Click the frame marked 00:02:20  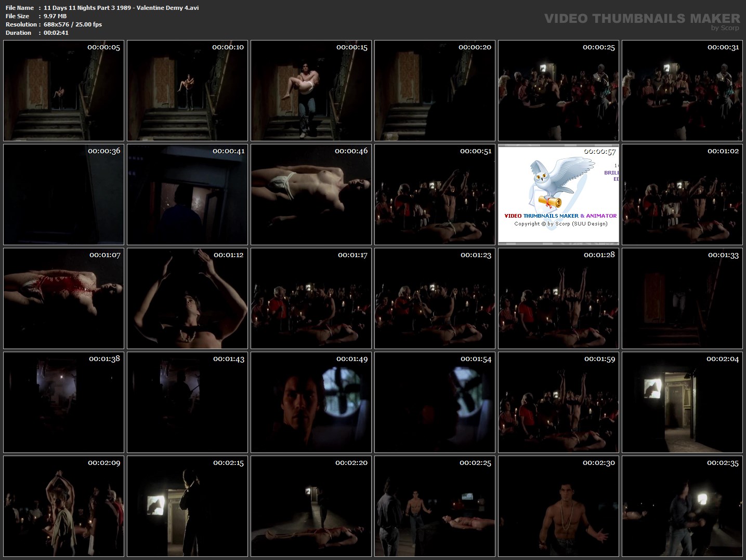click(x=311, y=506)
